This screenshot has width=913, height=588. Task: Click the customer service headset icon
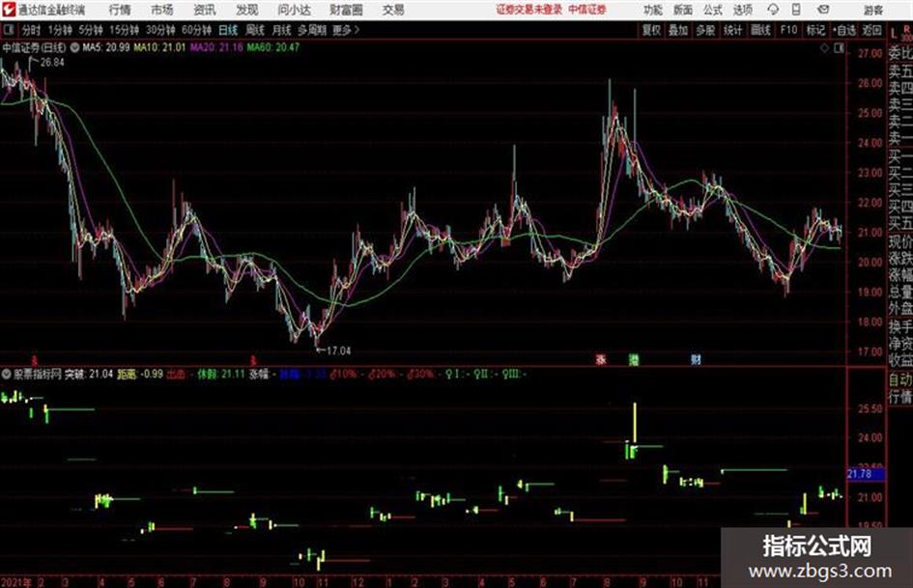[x=773, y=10]
